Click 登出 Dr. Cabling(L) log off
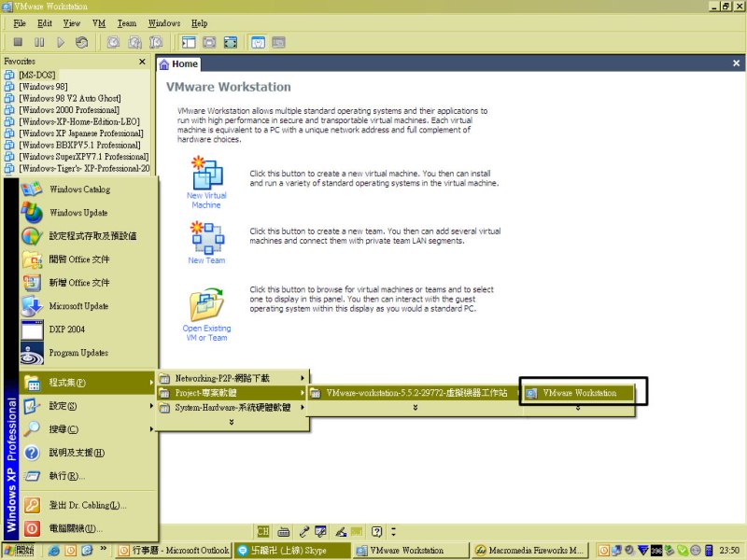Viewport: 747px width, 560px height. click(x=88, y=505)
